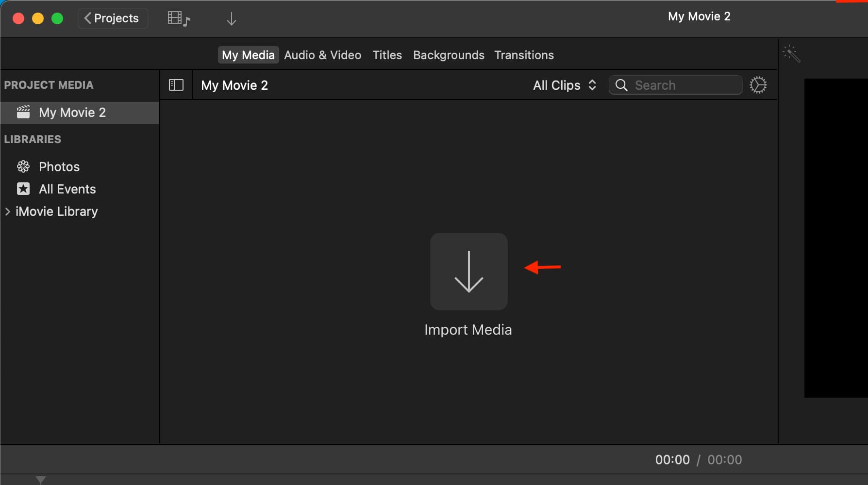The height and width of the screenshot is (485, 868).
Task: Click the toolbar import down-arrow icon
Action: [232, 19]
